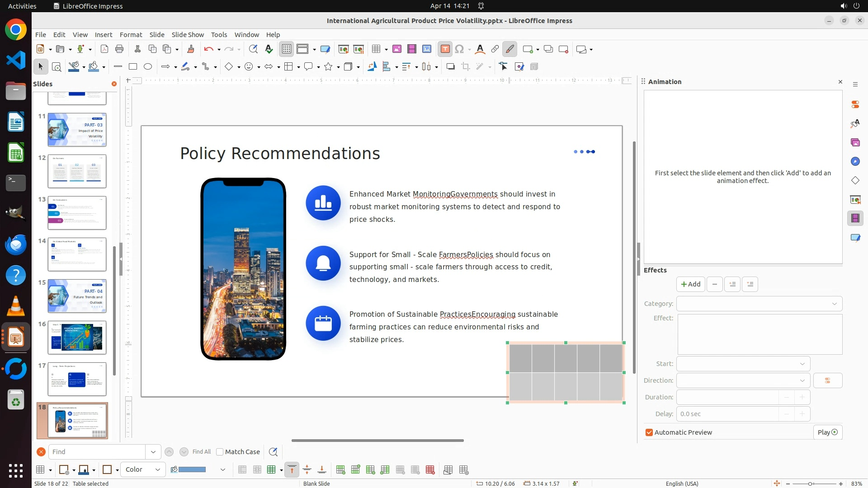Click the Insert Text Box icon
Screen dimensions: 868x488
[445, 49]
